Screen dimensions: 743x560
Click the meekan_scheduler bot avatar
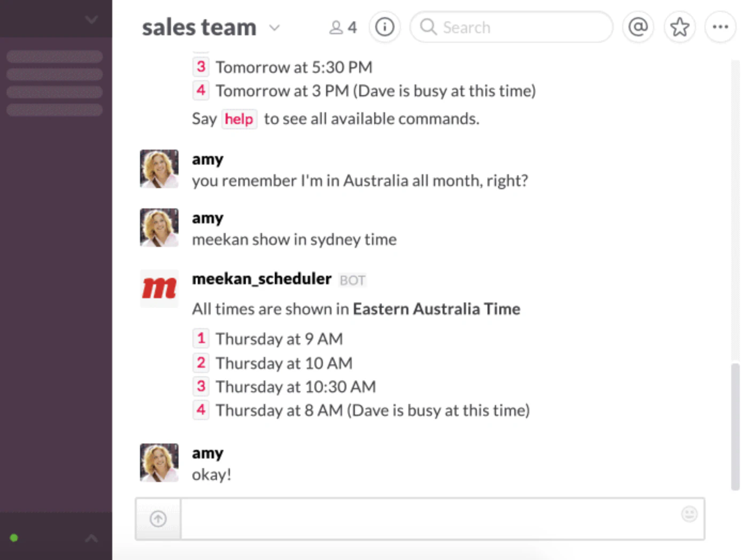tap(159, 289)
